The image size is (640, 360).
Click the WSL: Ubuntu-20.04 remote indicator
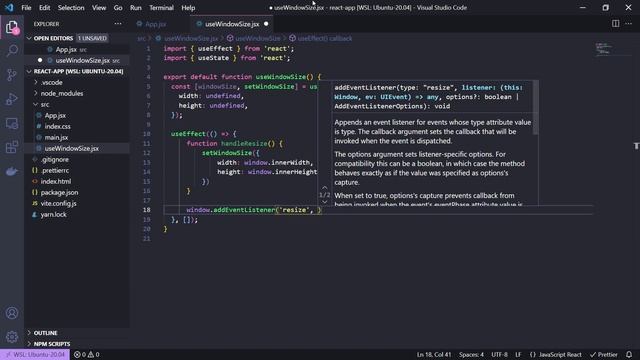click(35, 354)
